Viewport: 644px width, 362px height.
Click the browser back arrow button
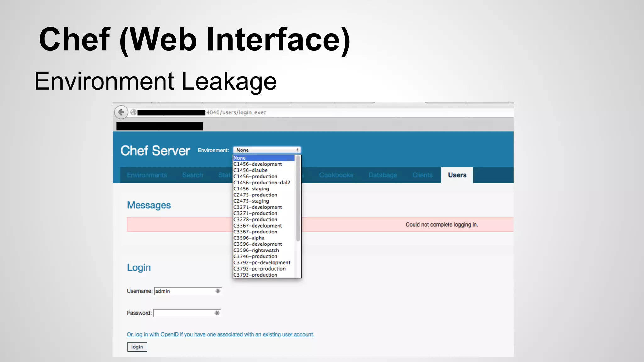click(x=121, y=112)
